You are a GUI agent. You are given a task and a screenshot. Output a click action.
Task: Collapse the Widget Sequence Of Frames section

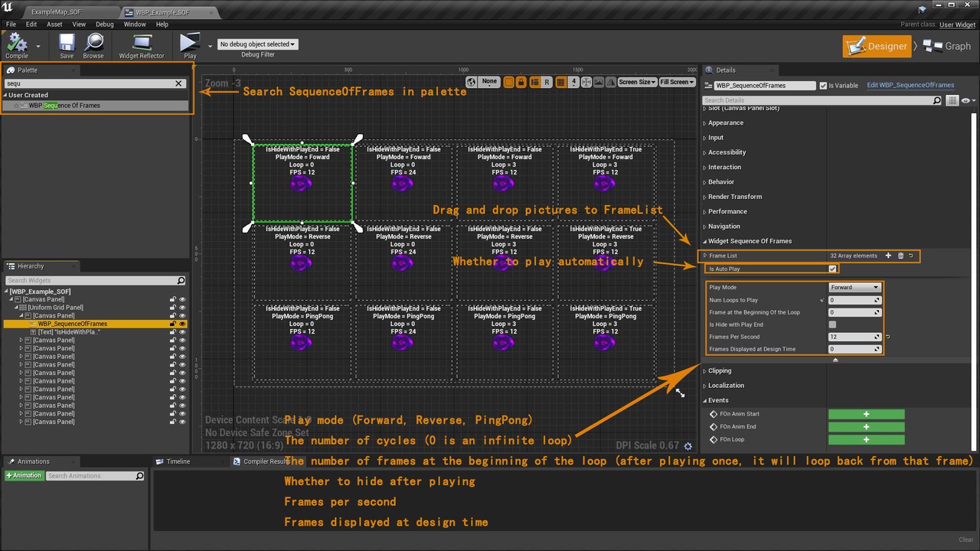click(x=704, y=241)
